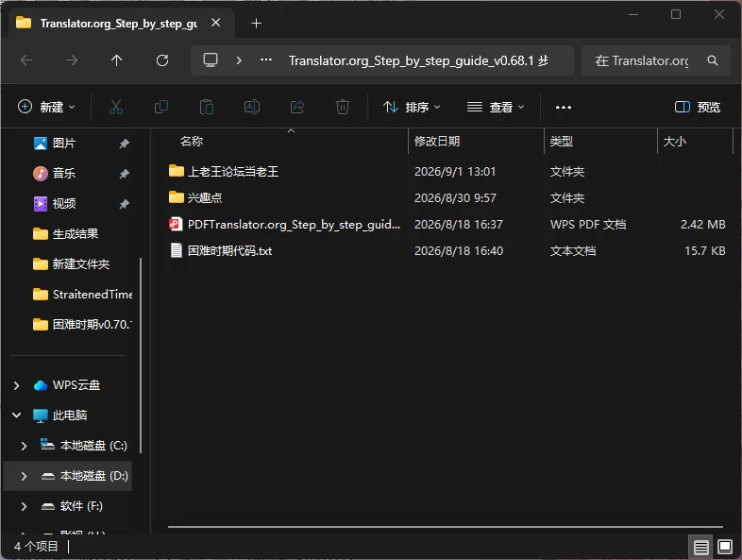
Task: Expand 本地磁盘 (C:) in the tree
Action: point(25,446)
